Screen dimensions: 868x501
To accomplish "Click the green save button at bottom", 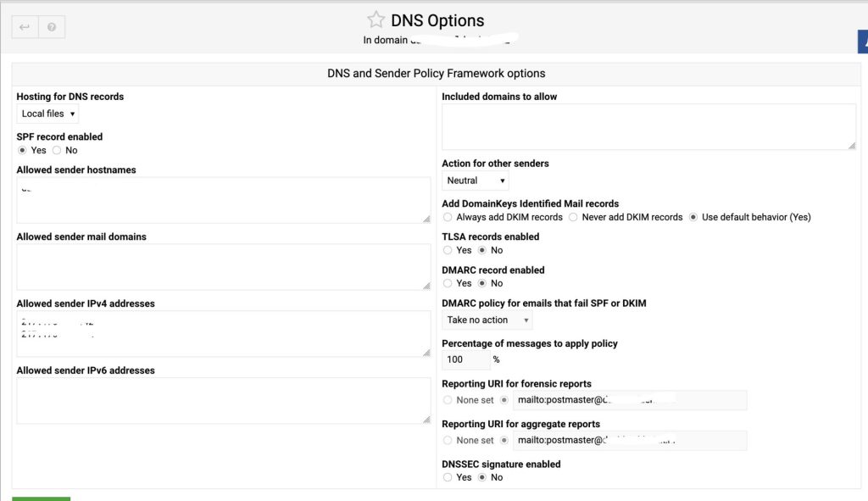I will coord(41,498).
